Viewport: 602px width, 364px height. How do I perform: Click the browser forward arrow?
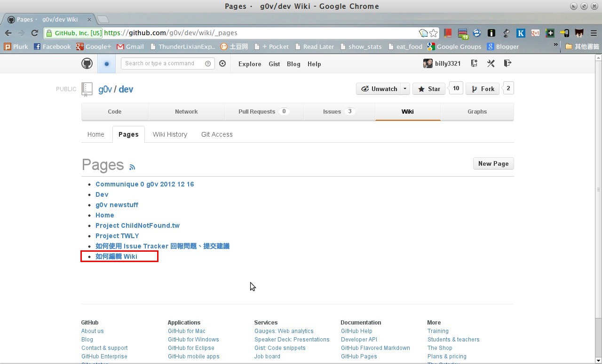[x=21, y=33]
